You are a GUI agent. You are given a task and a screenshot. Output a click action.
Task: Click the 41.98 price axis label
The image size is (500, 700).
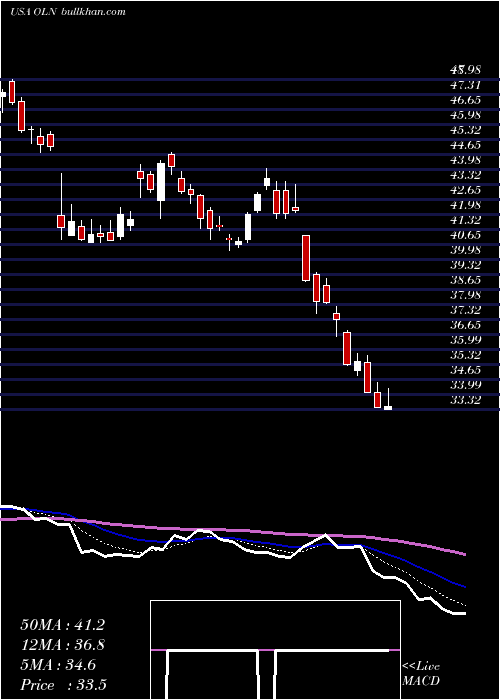pyautogui.click(x=466, y=205)
